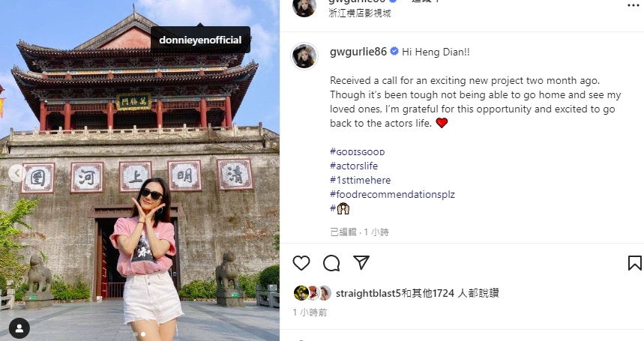
Task: Click gwgurlie86 username in caption
Action: tap(358, 52)
